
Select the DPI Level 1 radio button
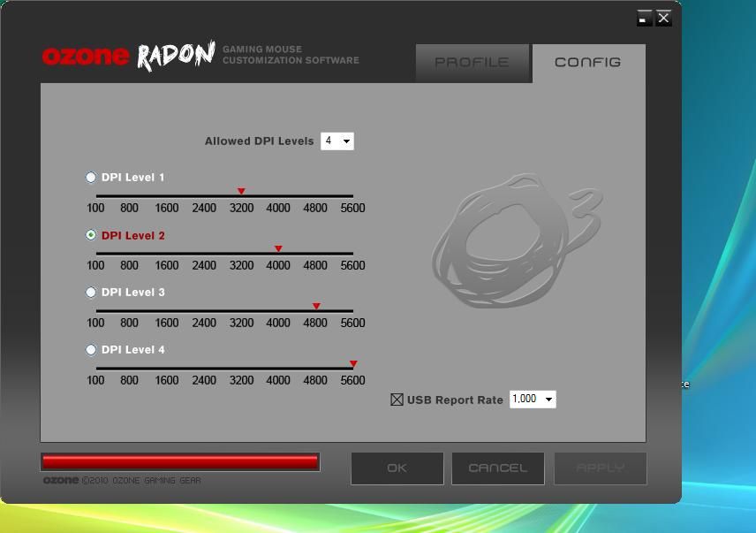pyautogui.click(x=91, y=177)
